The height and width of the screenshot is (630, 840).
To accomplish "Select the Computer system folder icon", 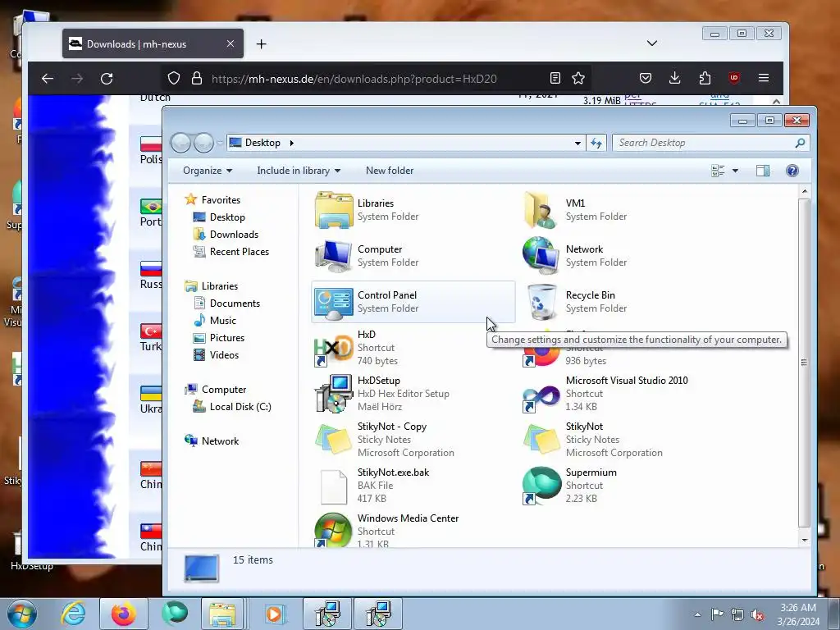I will 333,256.
